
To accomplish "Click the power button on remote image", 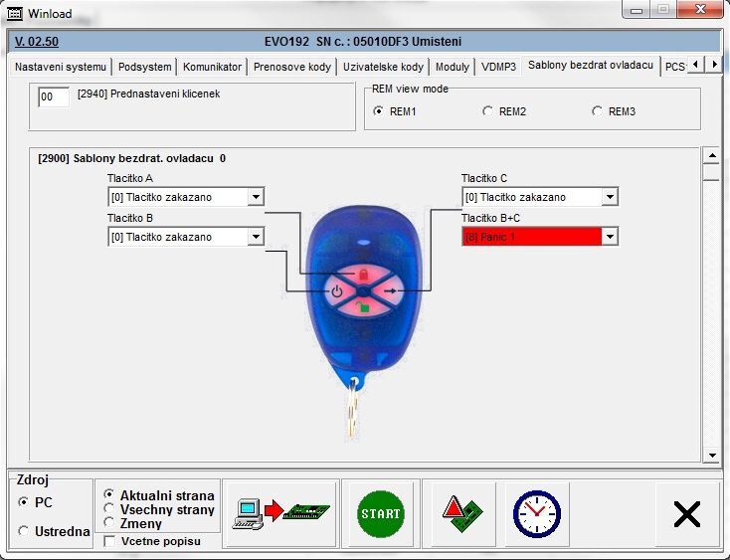I will (x=337, y=291).
